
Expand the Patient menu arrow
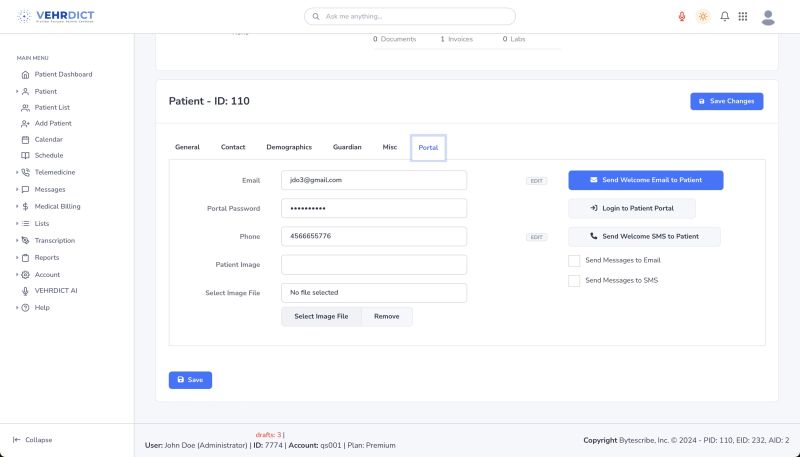click(x=17, y=92)
